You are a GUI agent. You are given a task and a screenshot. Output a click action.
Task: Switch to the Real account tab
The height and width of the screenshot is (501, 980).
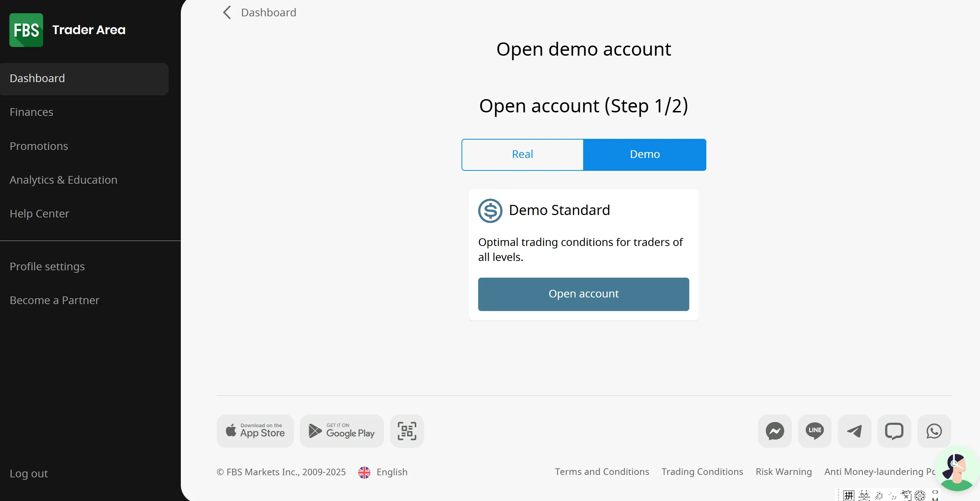522,154
